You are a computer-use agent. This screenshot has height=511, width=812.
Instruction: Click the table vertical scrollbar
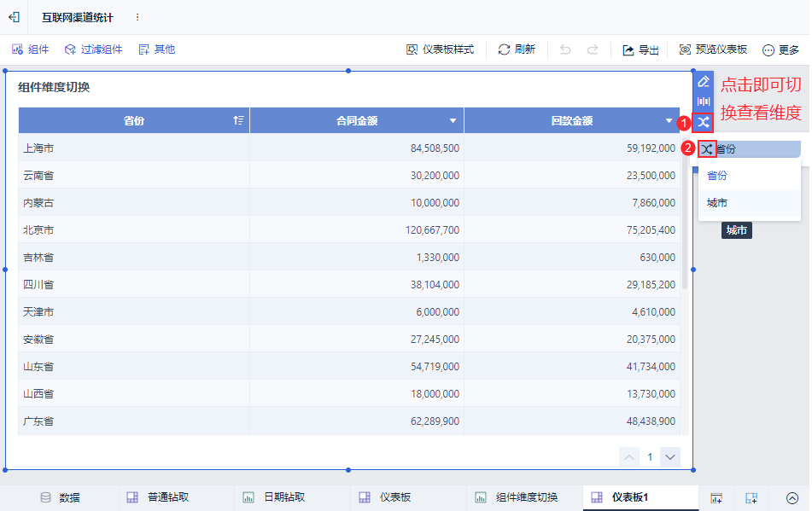click(x=685, y=219)
